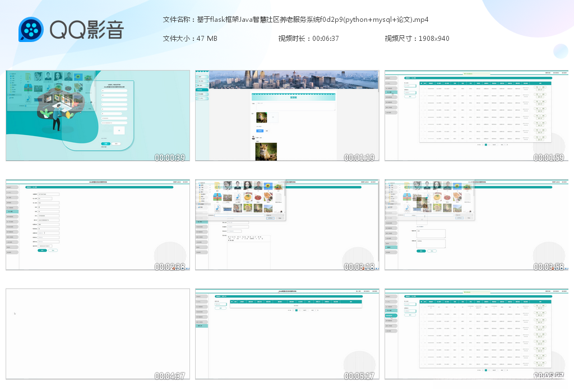
Task: Open the thumbnail stamped 00:03:58
Action: [x=476, y=225]
